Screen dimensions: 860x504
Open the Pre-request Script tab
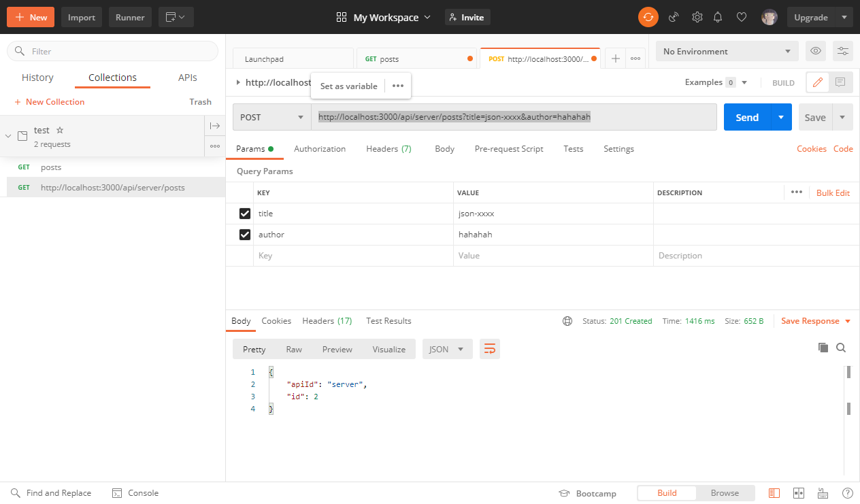(x=509, y=149)
